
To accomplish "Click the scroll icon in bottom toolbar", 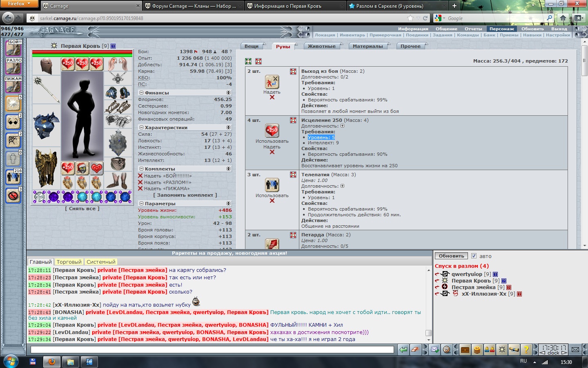I will point(514,350).
